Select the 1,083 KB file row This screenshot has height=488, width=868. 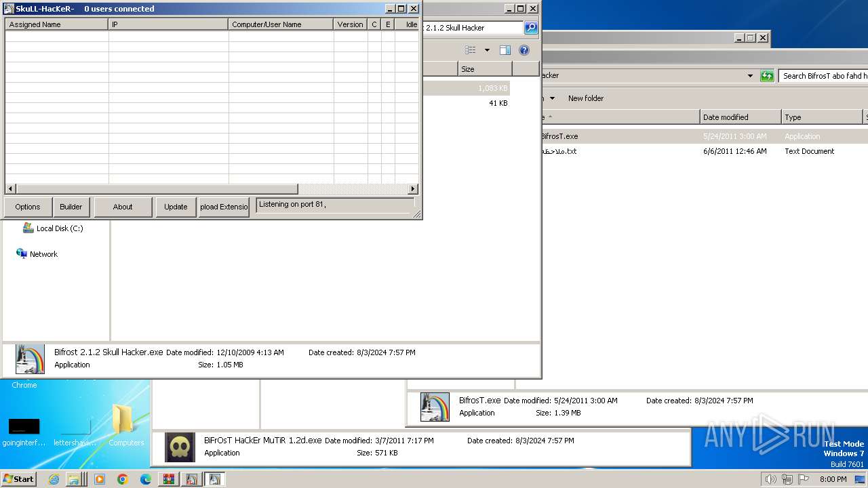(466, 88)
